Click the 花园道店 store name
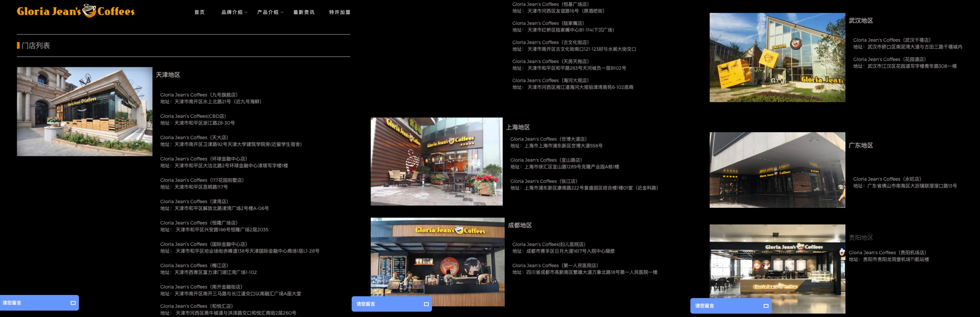The image size is (980, 317). (x=890, y=59)
